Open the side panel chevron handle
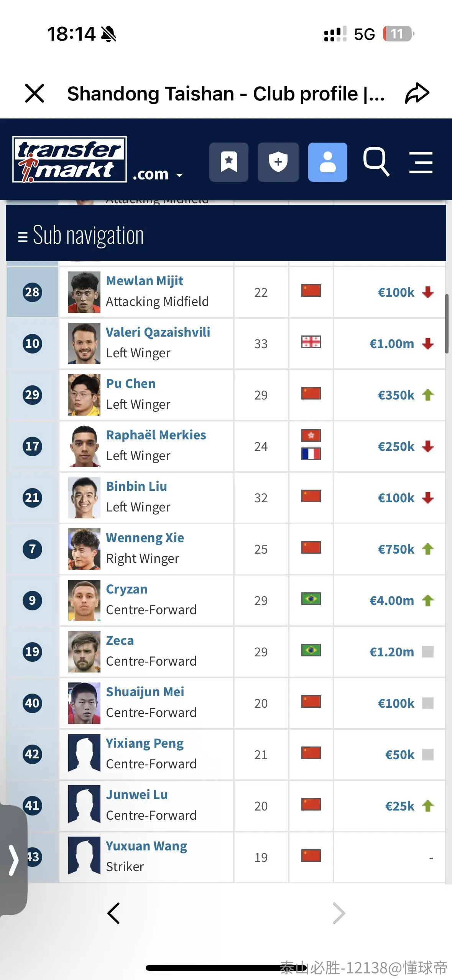452x980 pixels. coord(14,860)
